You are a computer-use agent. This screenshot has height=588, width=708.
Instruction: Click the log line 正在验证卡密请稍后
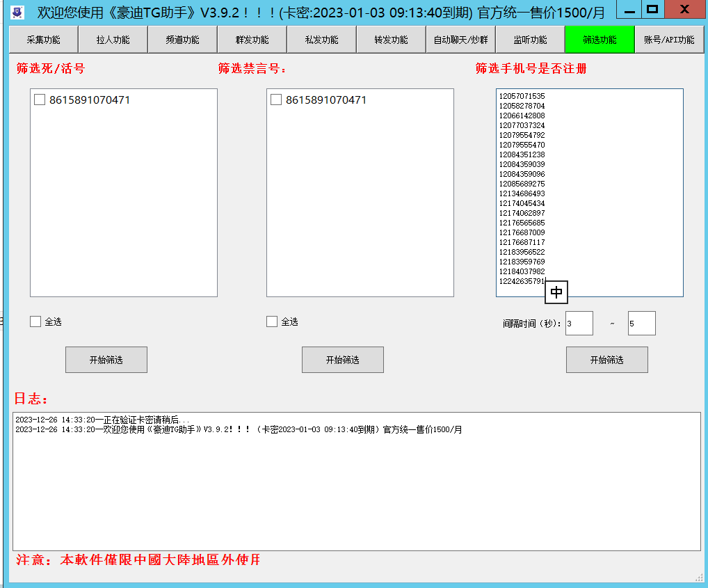[102, 420]
